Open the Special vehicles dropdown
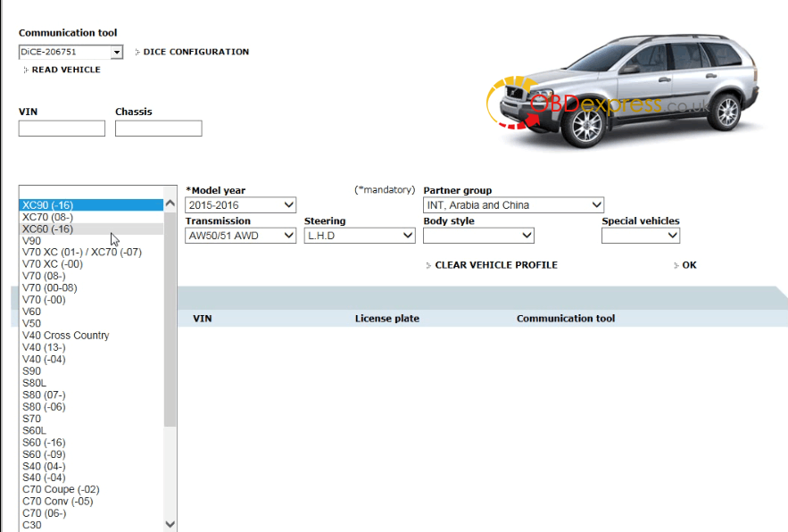Screen dimensions: 788x532 click(640, 236)
